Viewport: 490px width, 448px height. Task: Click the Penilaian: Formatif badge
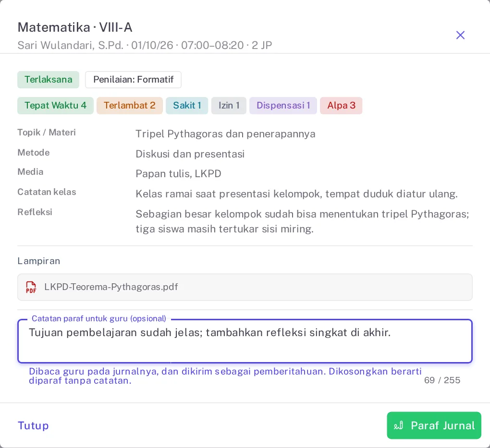click(x=133, y=79)
